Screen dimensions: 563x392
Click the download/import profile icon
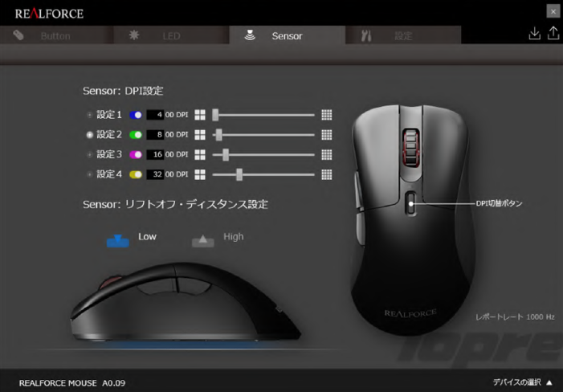pyautogui.click(x=535, y=34)
